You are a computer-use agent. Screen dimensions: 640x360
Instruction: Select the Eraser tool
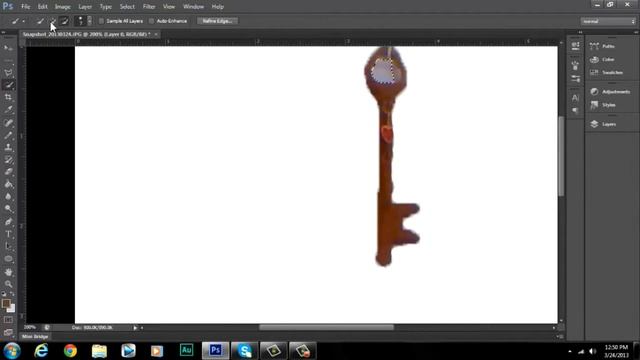pyautogui.click(x=8, y=172)
